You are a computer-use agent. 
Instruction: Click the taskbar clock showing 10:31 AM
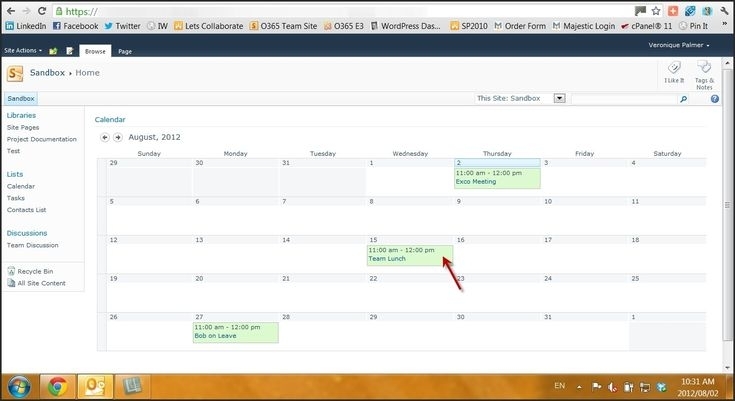698,387
